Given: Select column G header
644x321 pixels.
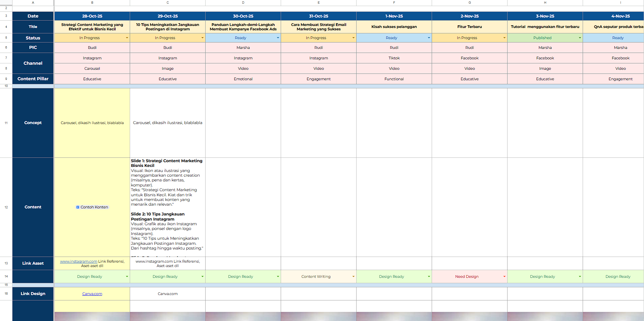Looking at the screenshot, I should point(469,3).
